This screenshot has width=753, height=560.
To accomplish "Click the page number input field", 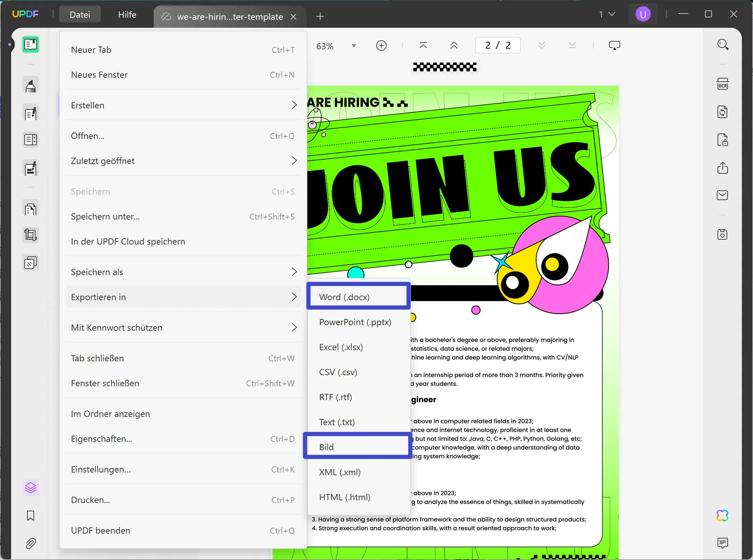I will pos(497,46).
